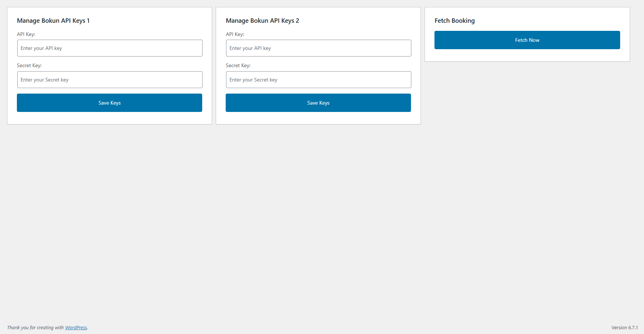Click the 'API Key:' label in Keys 1

click(26, 34)
